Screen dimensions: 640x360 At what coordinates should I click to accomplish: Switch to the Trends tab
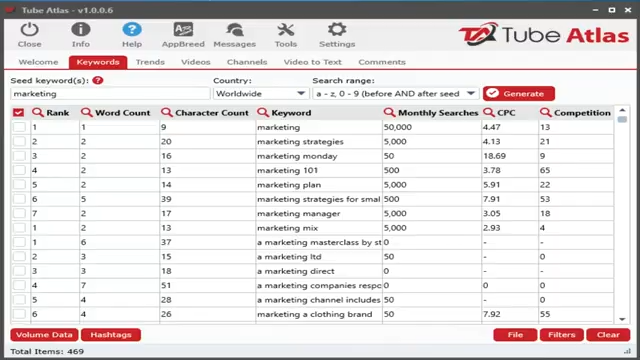[x=150, y=62]
